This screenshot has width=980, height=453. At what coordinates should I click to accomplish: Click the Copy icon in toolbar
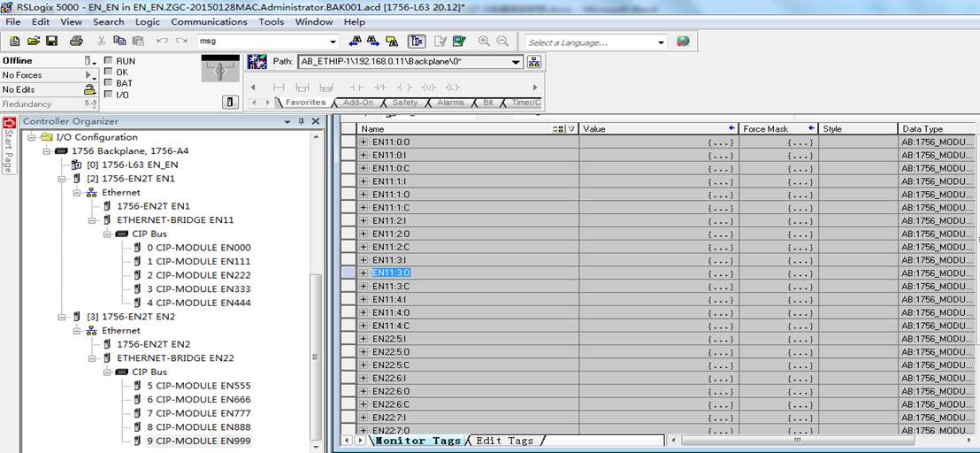[x=119, y=42]
